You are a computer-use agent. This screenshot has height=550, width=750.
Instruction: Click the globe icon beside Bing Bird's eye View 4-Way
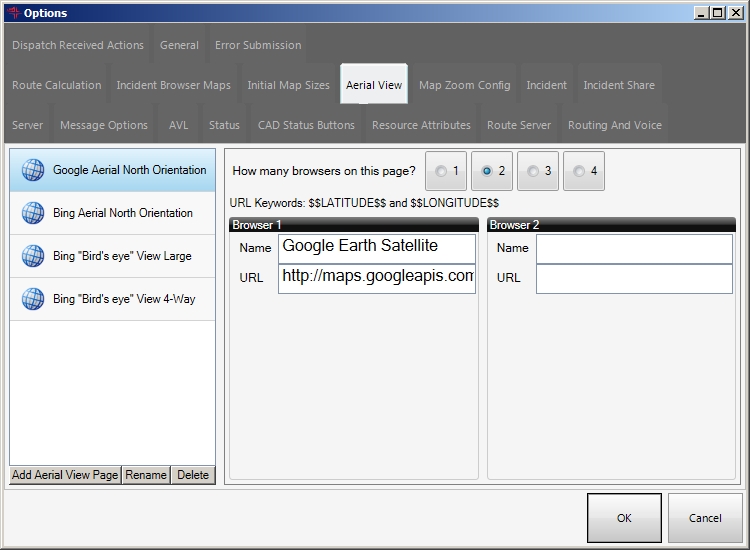click(x=33, y=299)
